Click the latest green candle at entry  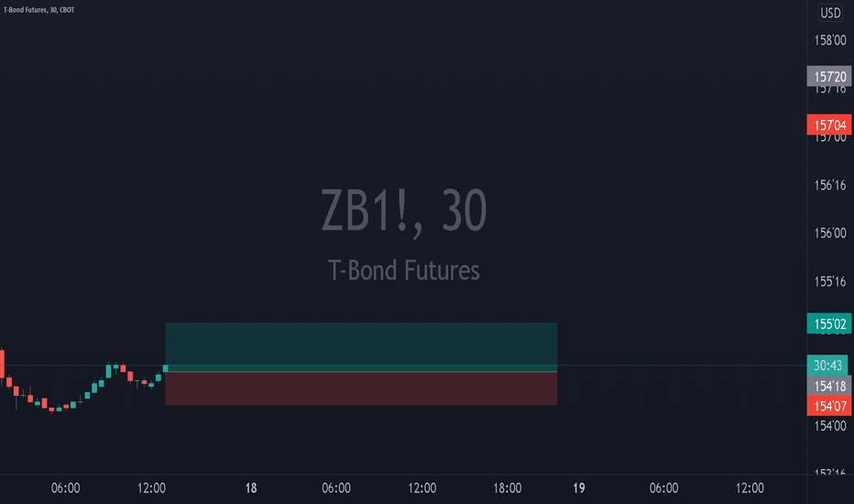point(166,368)
